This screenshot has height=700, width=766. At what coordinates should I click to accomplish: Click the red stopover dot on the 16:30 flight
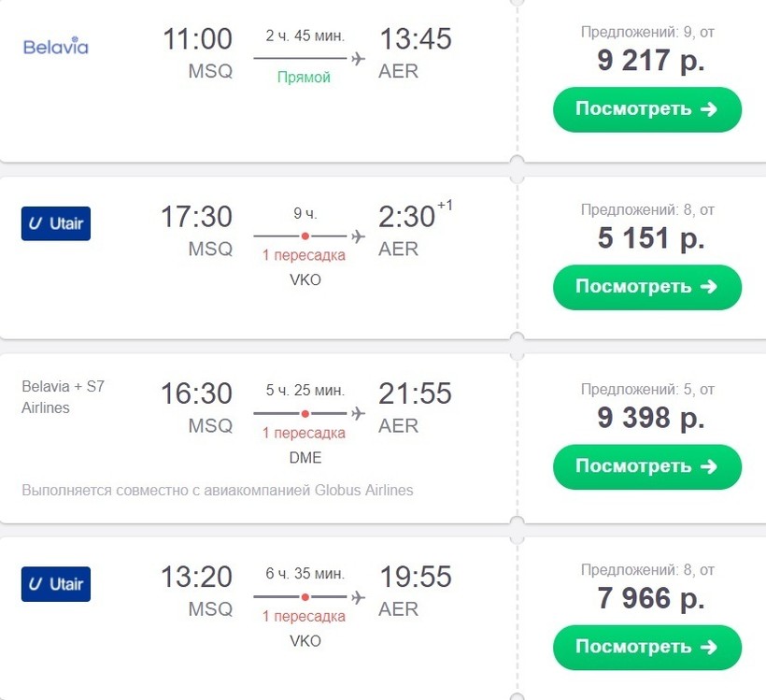[x=305, y=413]
